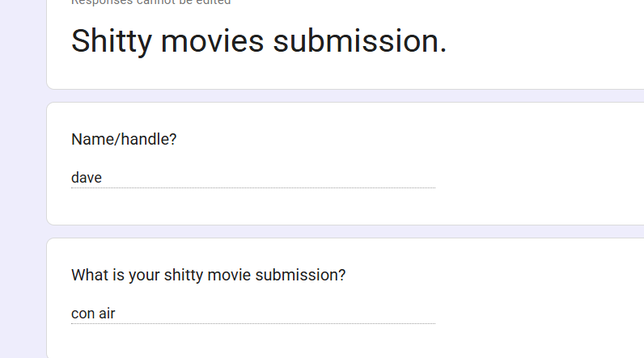Click the "Shitty movies submission." form title
Screen dimensions: 644x358
pyautogui.click(x=258, y=41)
